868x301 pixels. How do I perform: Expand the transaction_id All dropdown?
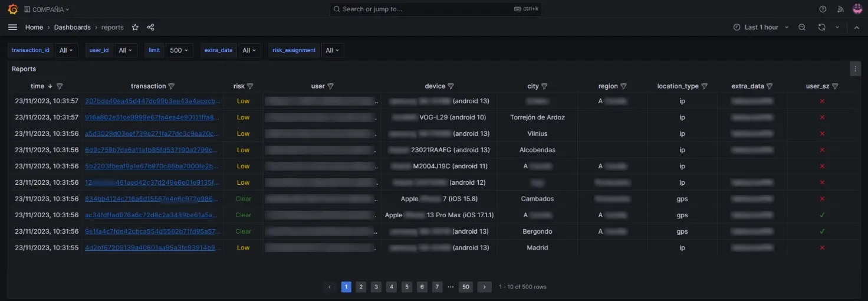(66, 50)
